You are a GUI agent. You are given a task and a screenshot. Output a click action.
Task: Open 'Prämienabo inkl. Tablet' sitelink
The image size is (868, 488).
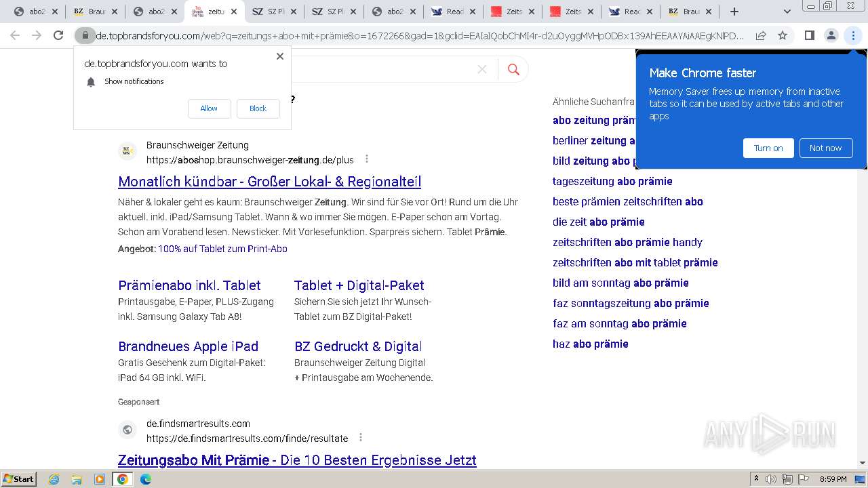[x=189, y=285]
